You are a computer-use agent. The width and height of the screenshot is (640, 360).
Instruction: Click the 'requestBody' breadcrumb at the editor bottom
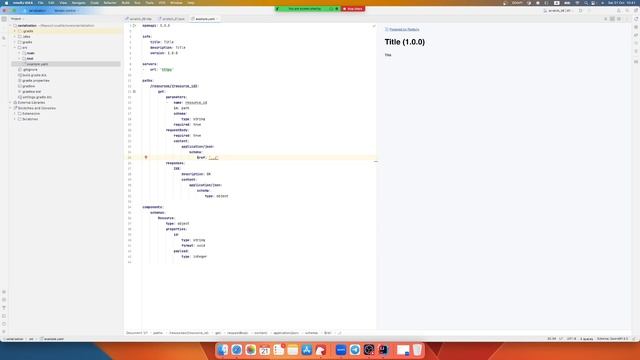click(x=238, y=333)
